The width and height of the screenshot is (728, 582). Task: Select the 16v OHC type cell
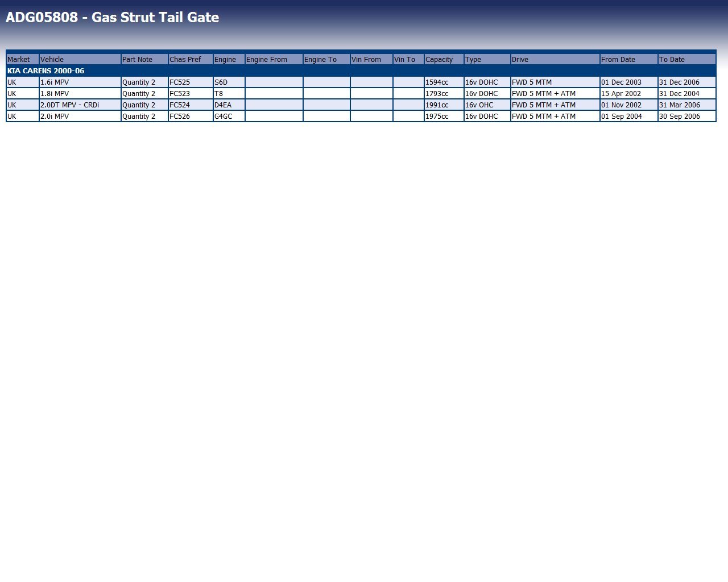click(x=487, y=105)
